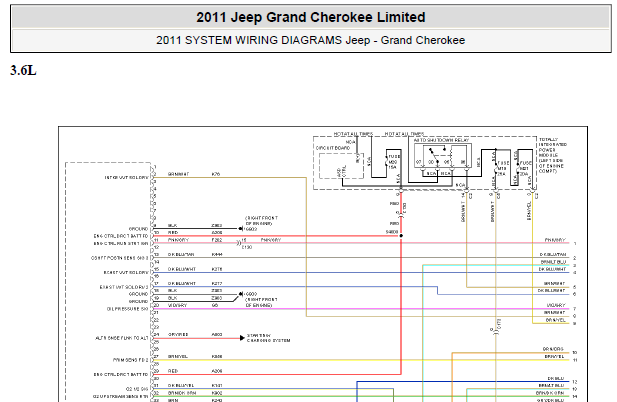
Task: Click the C172 connector label
Action: 499,325
